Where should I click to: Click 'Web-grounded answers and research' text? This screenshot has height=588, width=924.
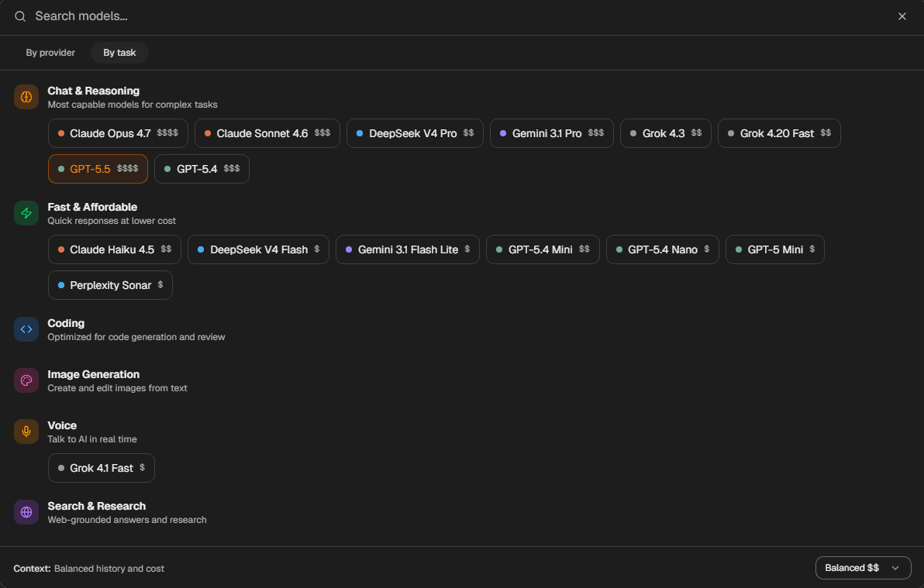[x=127, y=521]
